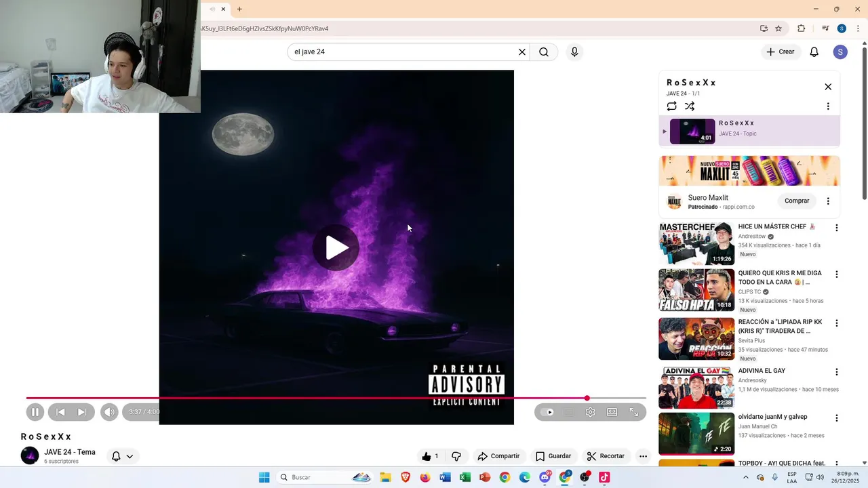The width and height of the screenshot is (868, 488).
Task: Toggle playlist loop
Action: click(x=671, y=106)
